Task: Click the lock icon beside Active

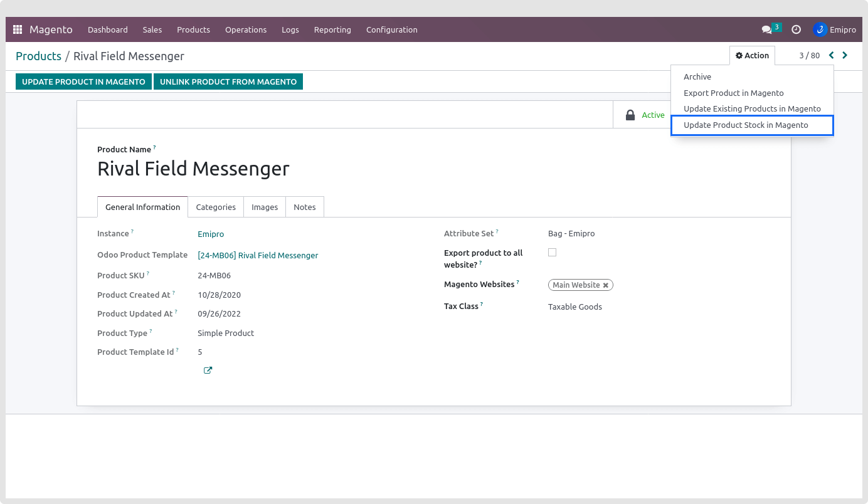Action: (x=630, y=115)
